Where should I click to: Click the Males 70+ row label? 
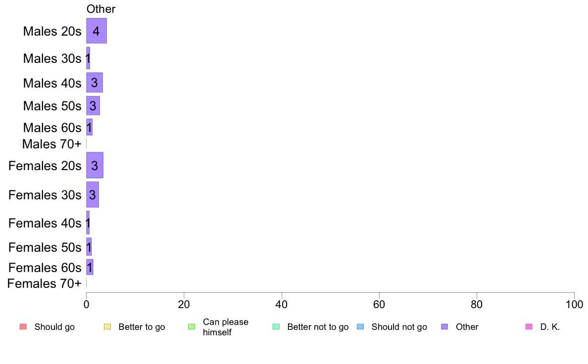coord(52,144)
